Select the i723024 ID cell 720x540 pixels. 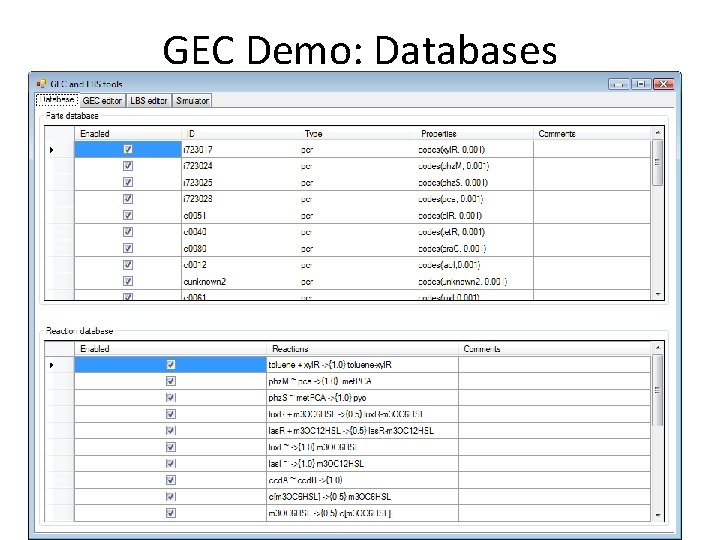240,166
